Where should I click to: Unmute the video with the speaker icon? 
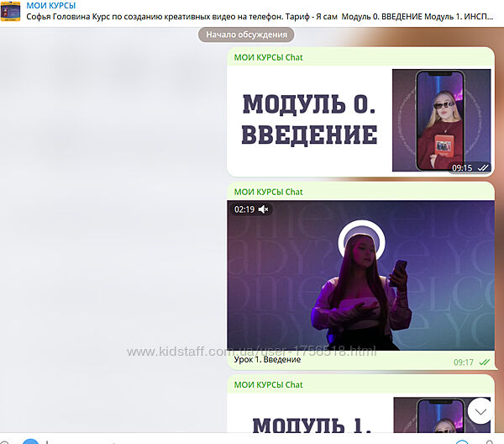263,209
